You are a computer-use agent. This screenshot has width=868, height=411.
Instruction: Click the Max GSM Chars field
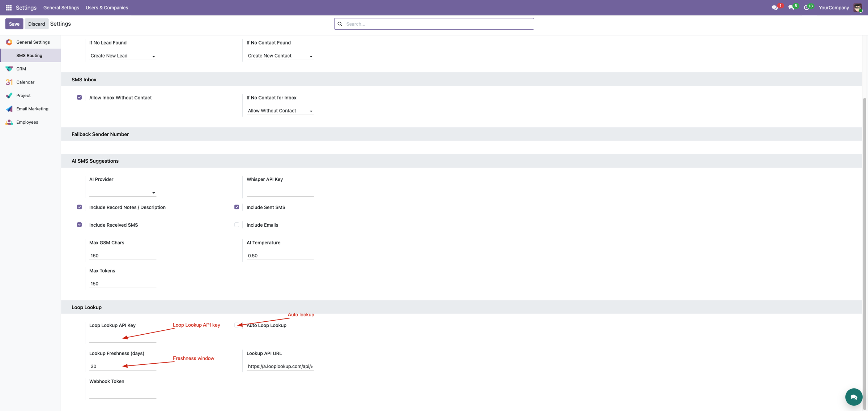point(123,256)
